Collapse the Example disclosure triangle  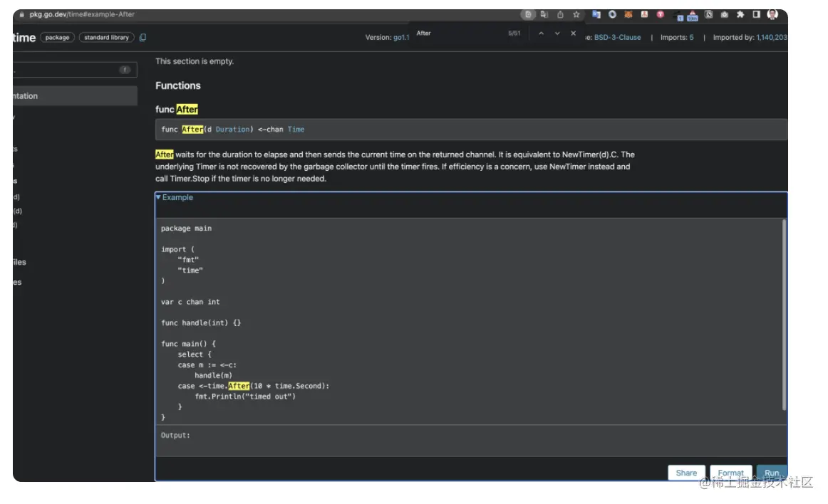tap(158, 197)
